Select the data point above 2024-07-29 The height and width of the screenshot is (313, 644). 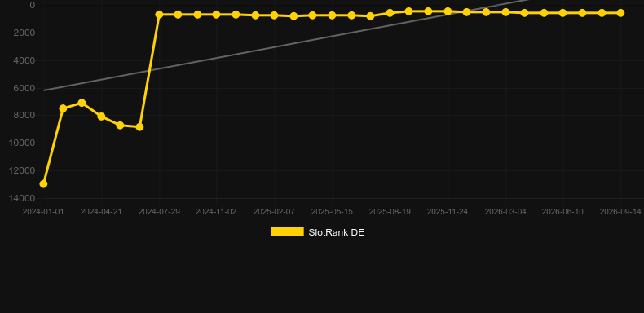[159, 15]
